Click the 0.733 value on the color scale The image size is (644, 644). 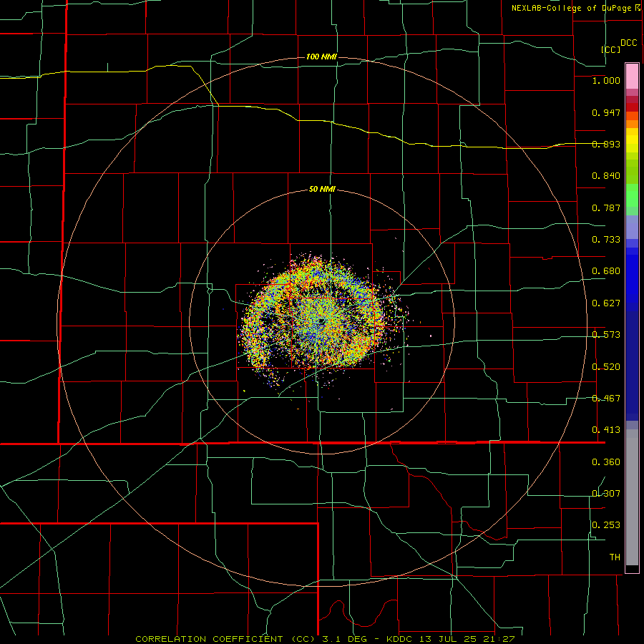(x=606, y=240)
